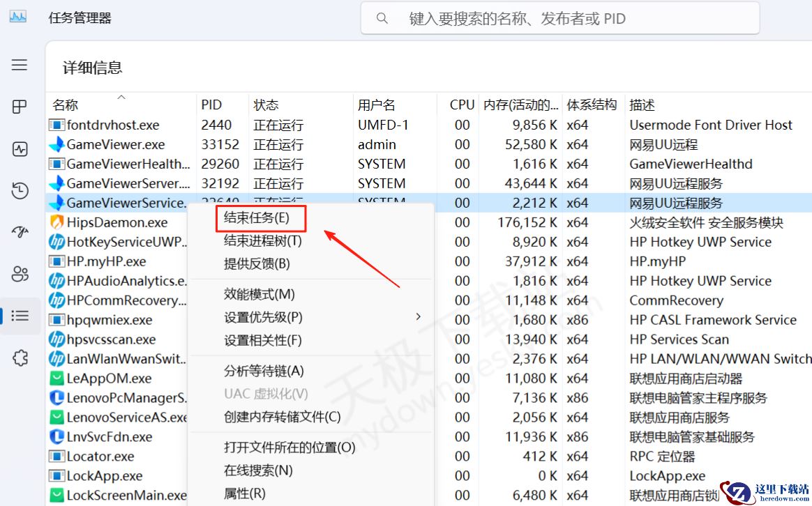Click the HP icon beside HotKeyServiceUWP

[x=57, y=242]
